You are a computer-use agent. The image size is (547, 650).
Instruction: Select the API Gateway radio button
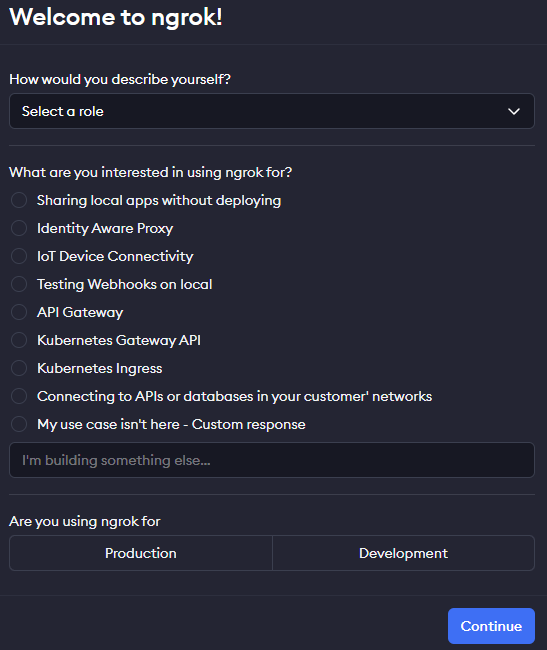[x=19, y=312]
